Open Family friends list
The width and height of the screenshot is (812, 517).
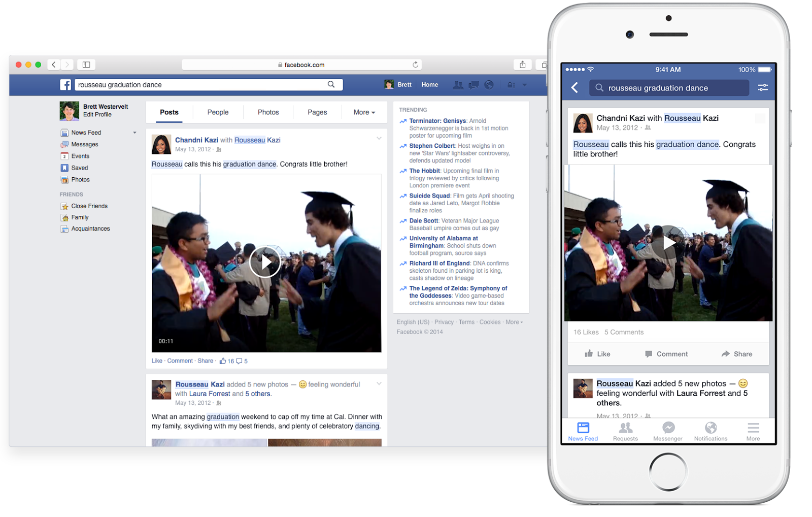tap(75, 217)
